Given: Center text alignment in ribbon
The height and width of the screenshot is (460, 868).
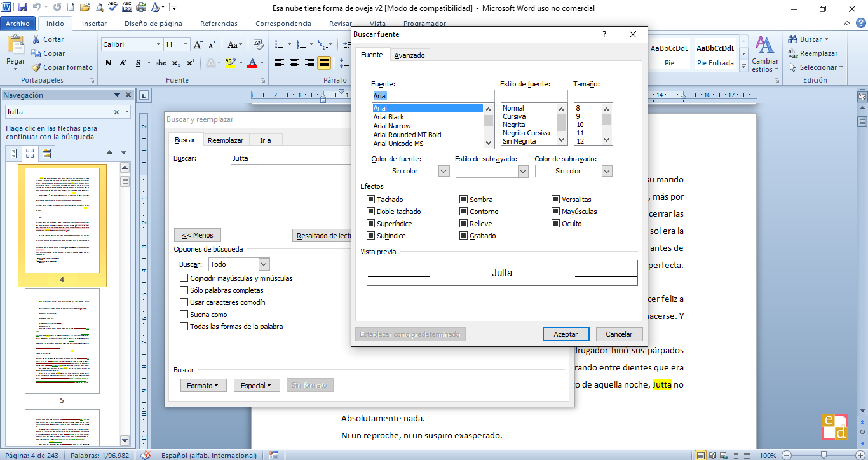Looking at the screenshot, I should (x=294, y=63).
